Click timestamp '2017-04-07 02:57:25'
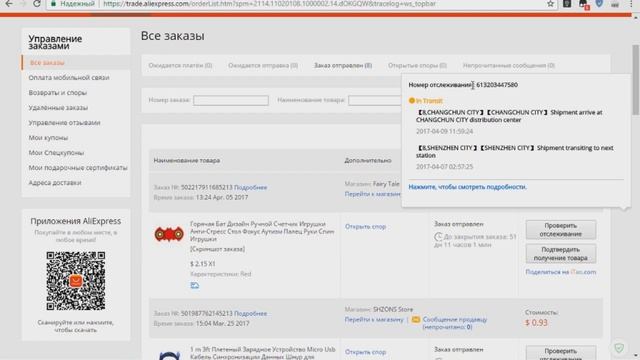The image size is (640, 360). (444, 167)
